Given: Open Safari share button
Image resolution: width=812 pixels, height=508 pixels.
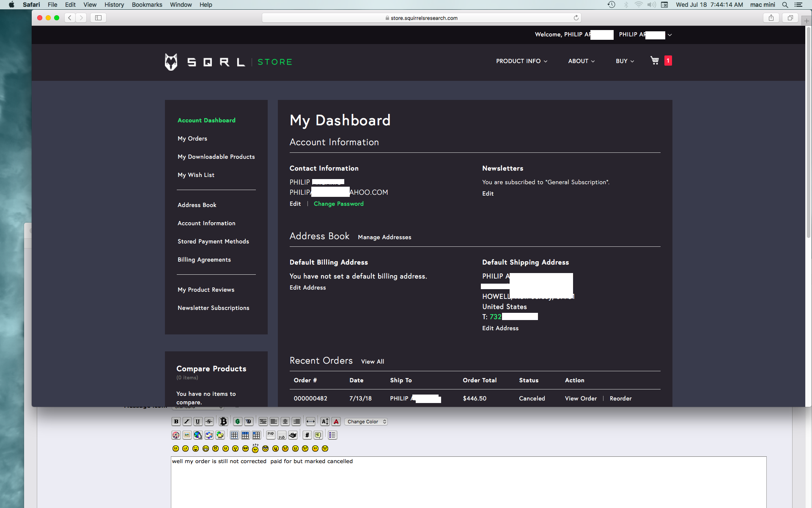Looking at the screenshot, I should tap(771, 18).
